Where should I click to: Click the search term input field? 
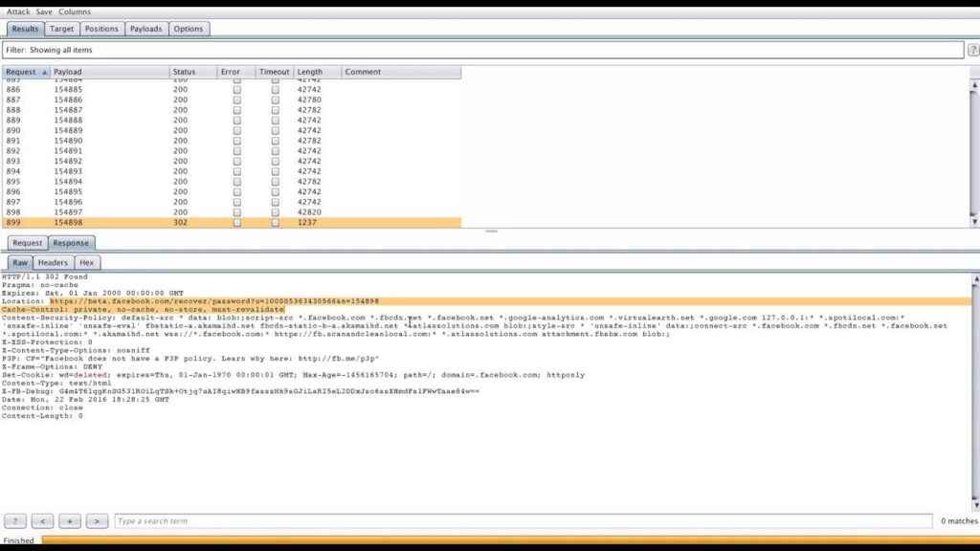pyautogui.click(x=522, y=521)
